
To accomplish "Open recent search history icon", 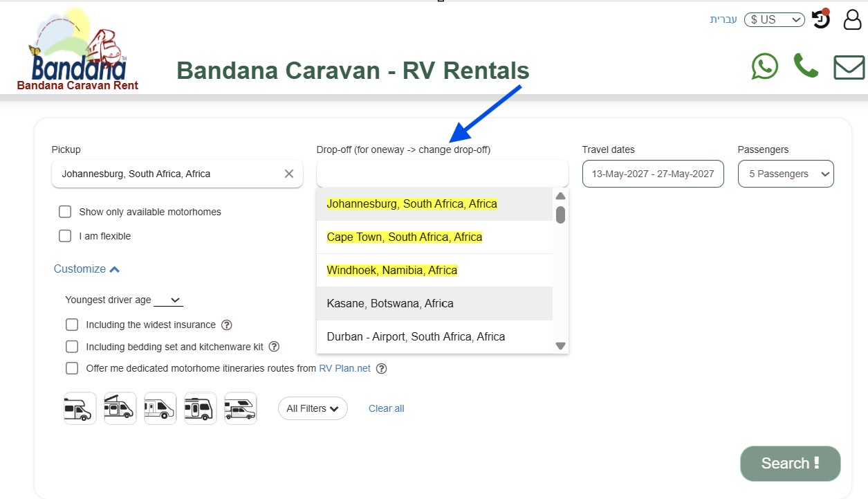I will coord(820,19).
